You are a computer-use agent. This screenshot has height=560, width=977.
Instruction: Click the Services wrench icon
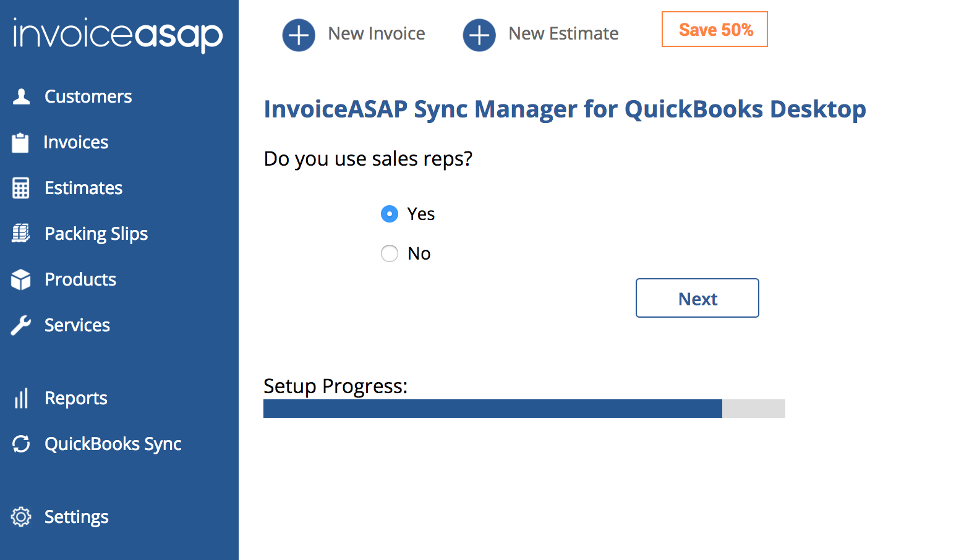tap(21, 325)
